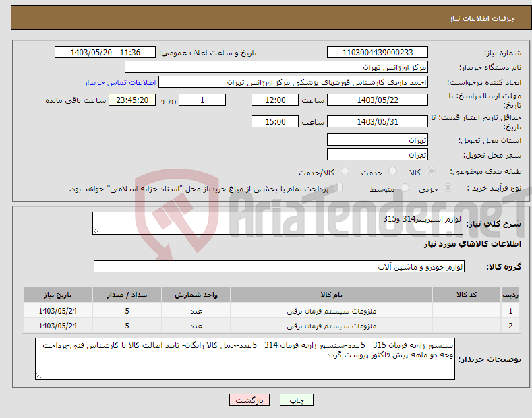The width and height of the screenshot is (532, 418).
Task: Click row 1 quantity value 5
Action: click(127, 311)
